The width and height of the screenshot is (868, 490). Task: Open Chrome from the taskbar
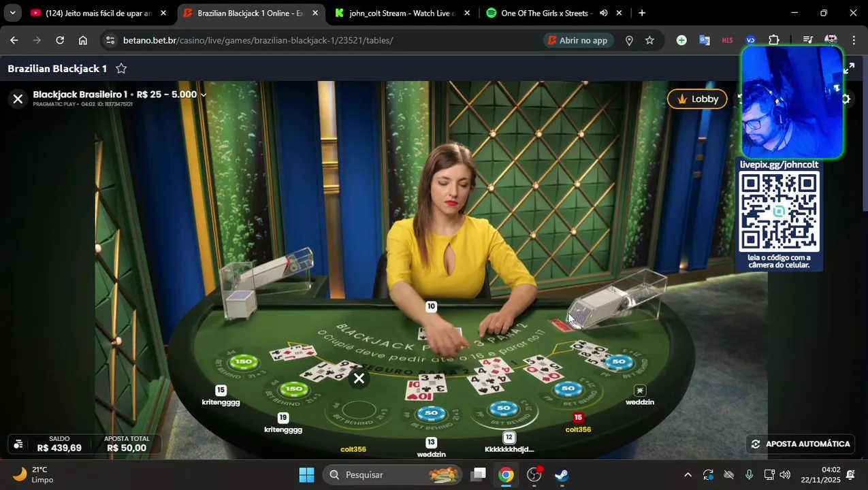(506, 474)
